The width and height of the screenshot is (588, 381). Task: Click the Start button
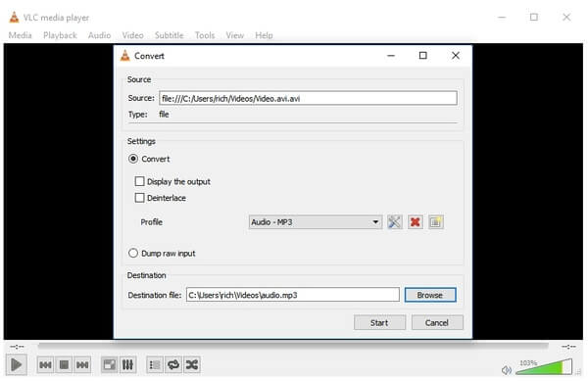pos(379,322)
